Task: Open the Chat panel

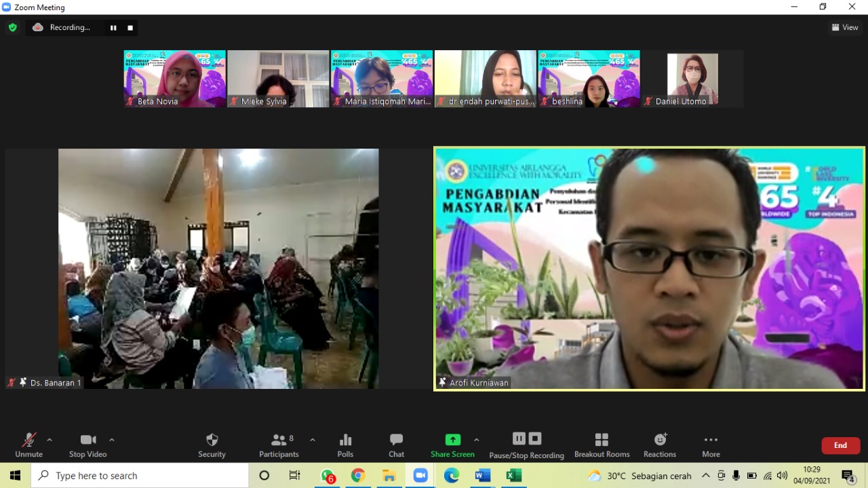Action: tap(396, 440)
